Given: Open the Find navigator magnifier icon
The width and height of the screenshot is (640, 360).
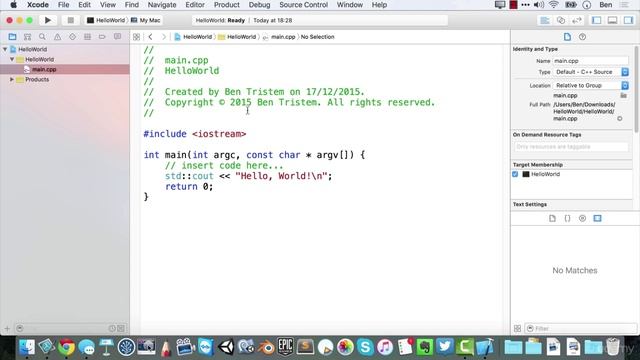Looking at the screenshot, I should 42,37.
